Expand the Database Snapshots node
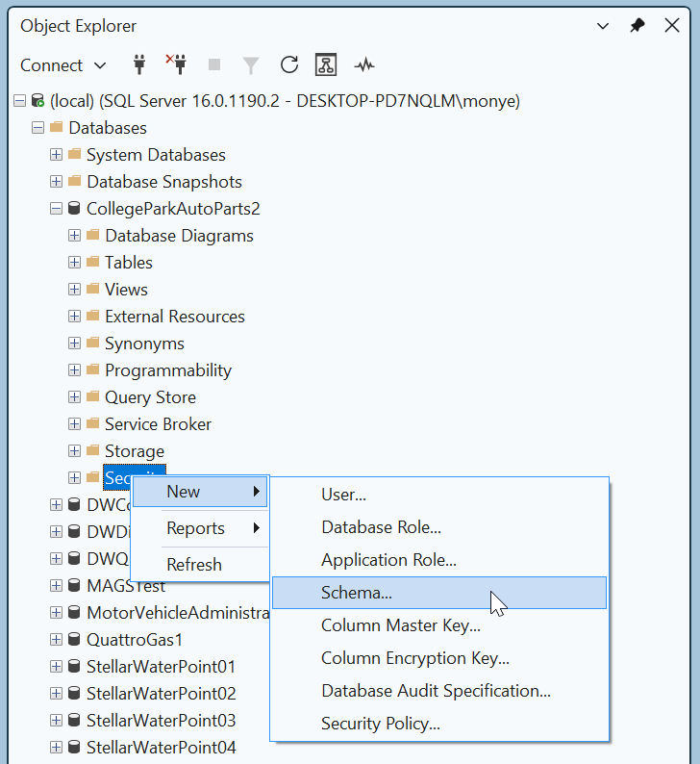The width and height of the screenshot is (700, 764). (x=56, y=181)
